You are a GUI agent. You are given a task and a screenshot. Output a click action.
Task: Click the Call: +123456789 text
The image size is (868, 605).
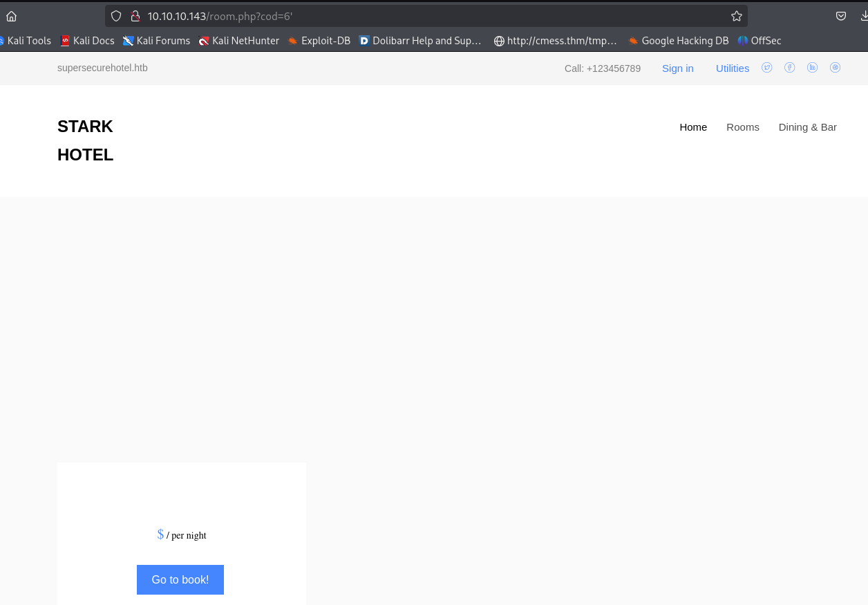click(603, 68)
